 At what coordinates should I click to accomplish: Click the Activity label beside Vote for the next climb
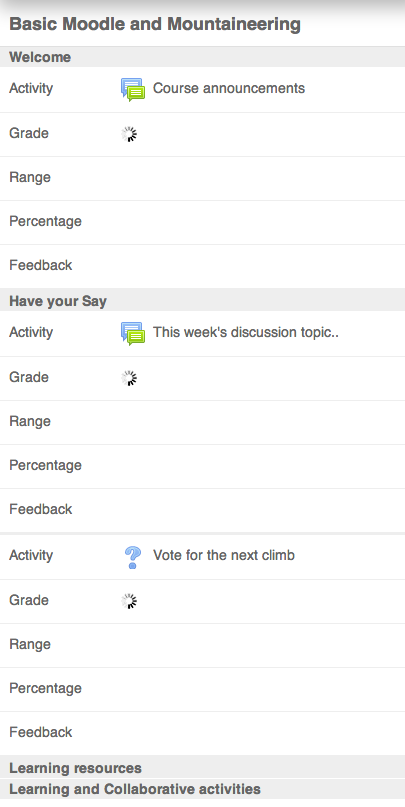tap(31, 555)
